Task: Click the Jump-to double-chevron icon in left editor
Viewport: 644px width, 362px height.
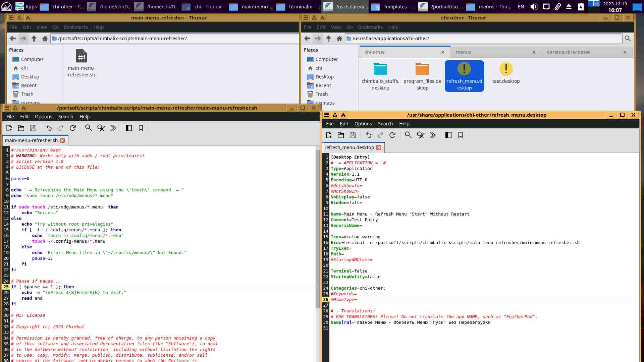Action: [113, 128]
